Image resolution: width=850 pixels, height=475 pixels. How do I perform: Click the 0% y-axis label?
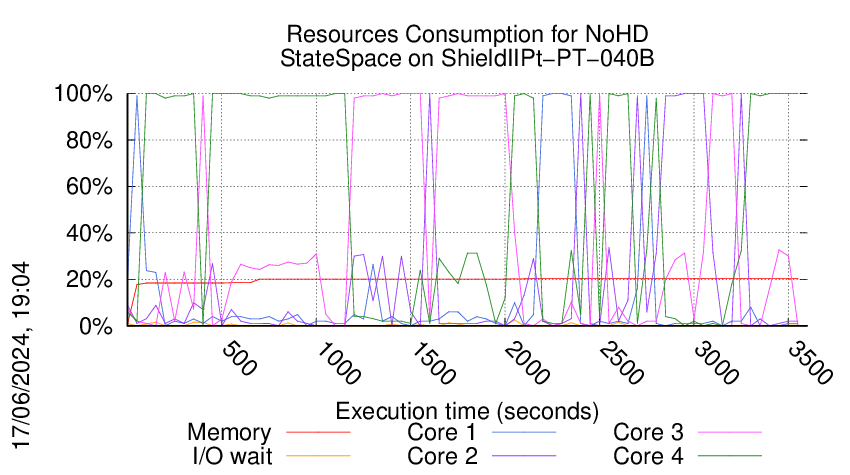point(96,326)
